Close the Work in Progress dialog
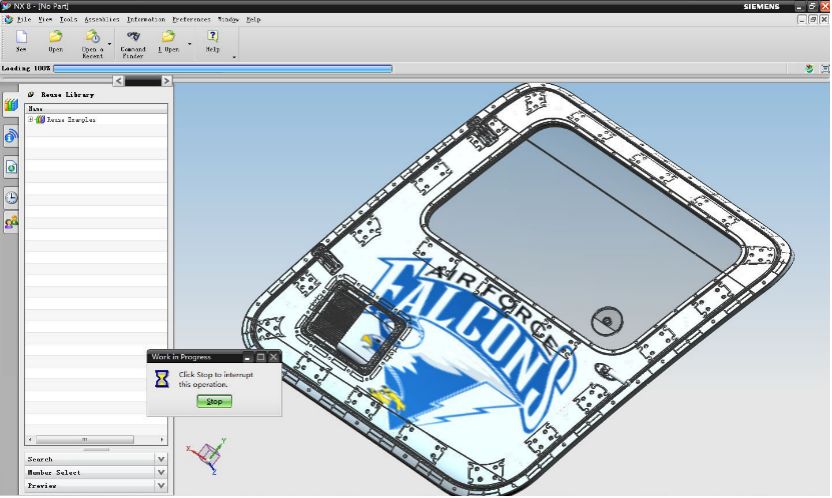Image resolution: width=832 pixels, height=498 pixels. pos(274,357)
